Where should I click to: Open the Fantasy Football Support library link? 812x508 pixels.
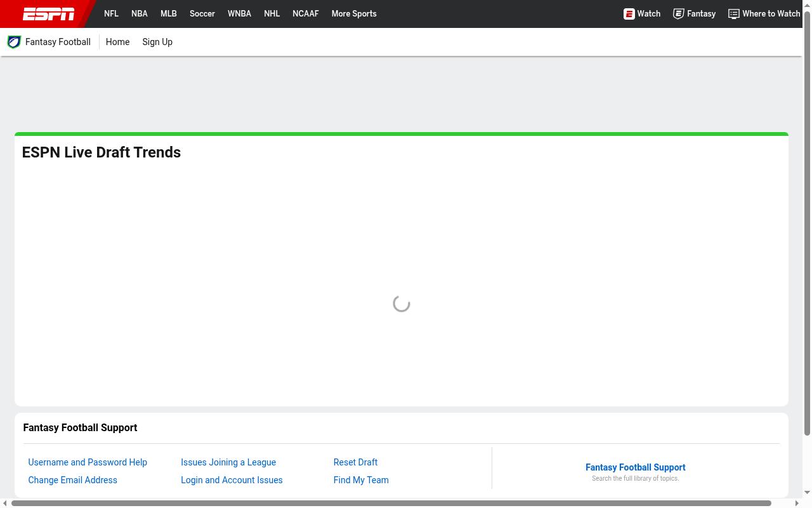pyautogui.click(x=636, y=467)
